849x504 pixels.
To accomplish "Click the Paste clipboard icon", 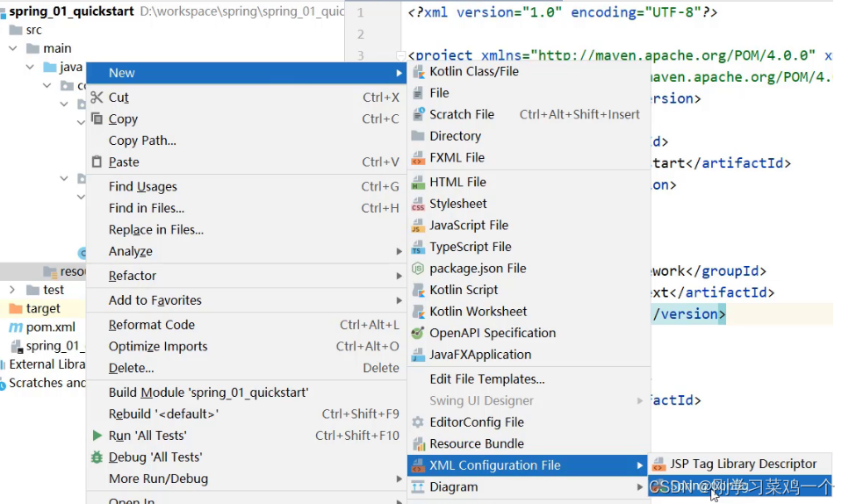I will coord(97,162).
